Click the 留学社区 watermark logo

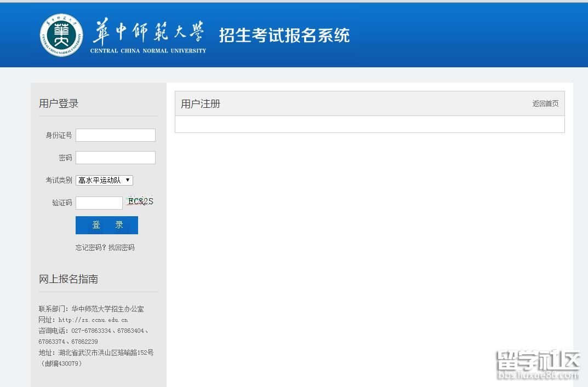coord(538,360)
